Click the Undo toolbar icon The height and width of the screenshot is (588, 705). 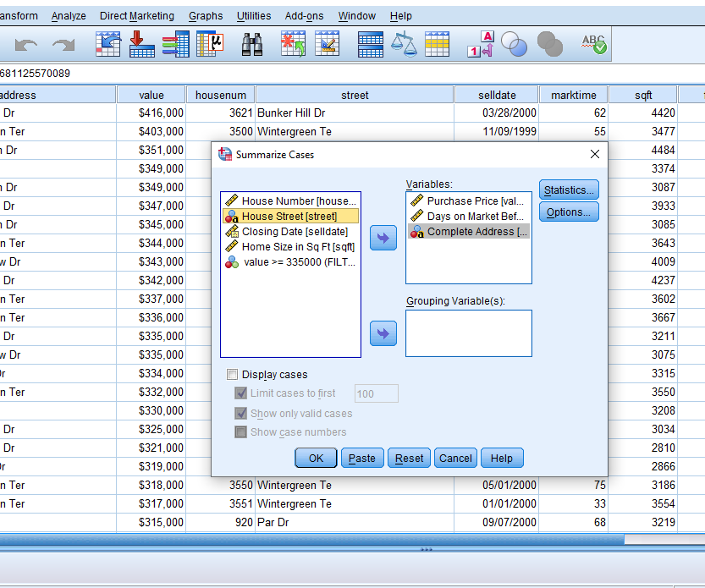25,45
